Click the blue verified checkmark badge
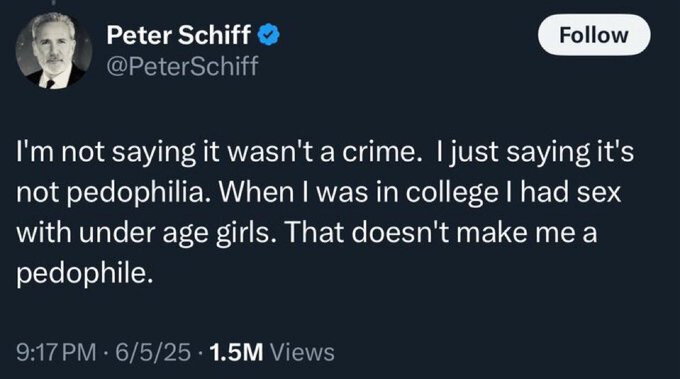This screenshot has width=680, height=379. pyautogui.click(x=269, y=35)
